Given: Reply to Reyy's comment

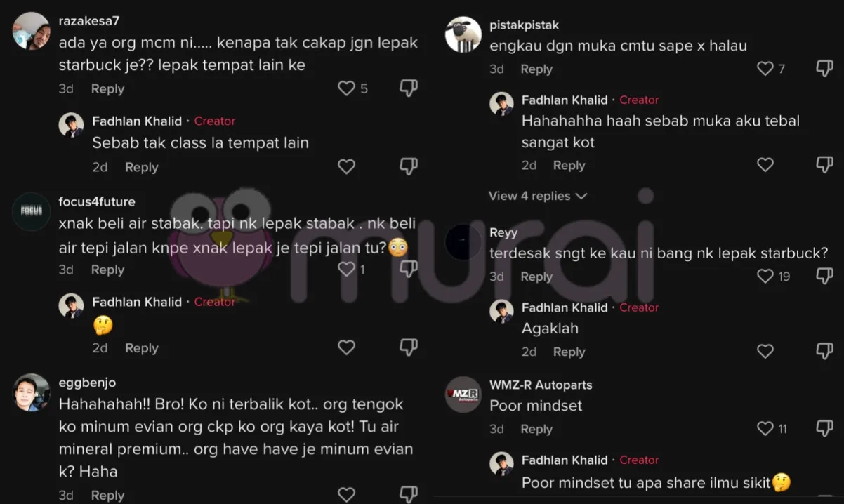Looking at the screenshot, I should coord(536,277).
